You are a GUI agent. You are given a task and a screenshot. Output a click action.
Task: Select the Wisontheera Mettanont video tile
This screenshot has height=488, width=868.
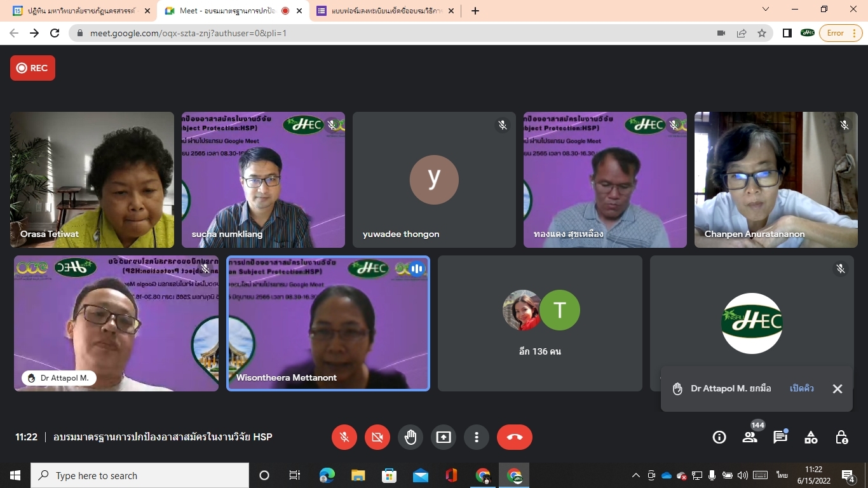click(329, 323)
